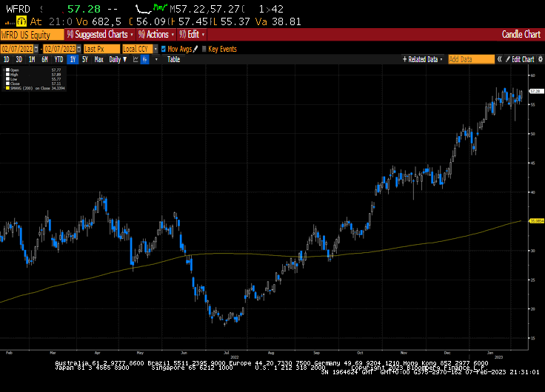Collapse the legend box expander

(x=4, y=70)
